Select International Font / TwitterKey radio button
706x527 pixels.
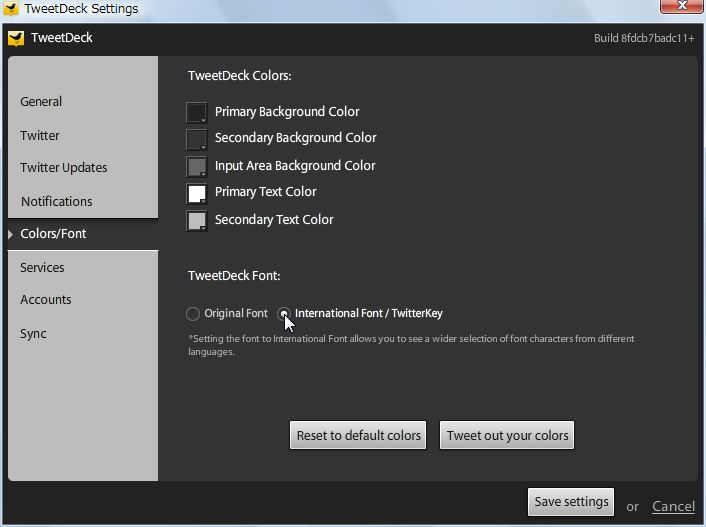pyautogui.click(x=284, y=313)
